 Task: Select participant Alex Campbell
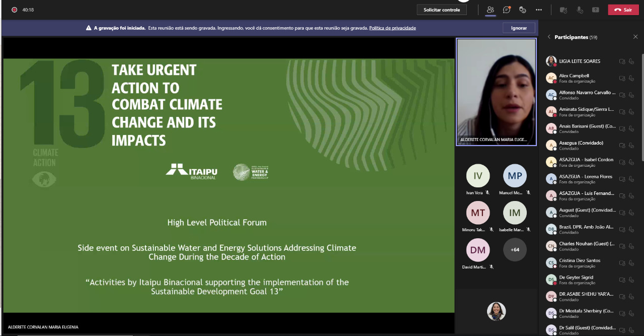click(x=591, y=78)
